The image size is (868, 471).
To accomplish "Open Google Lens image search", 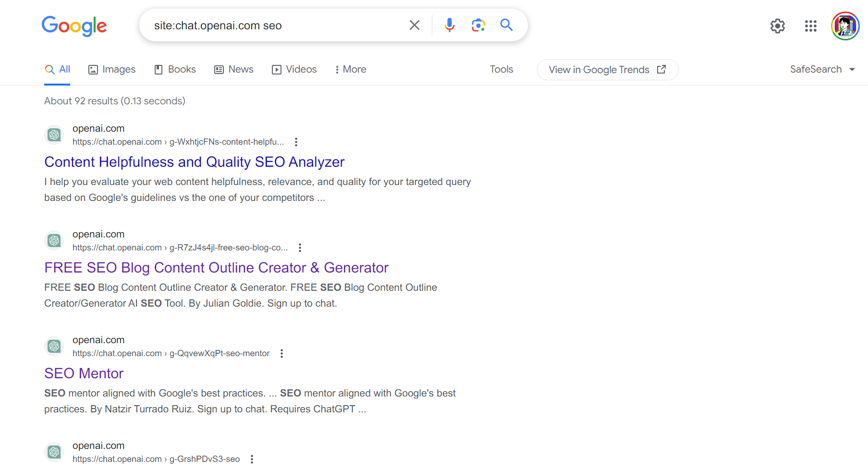I will pos(478,25).
